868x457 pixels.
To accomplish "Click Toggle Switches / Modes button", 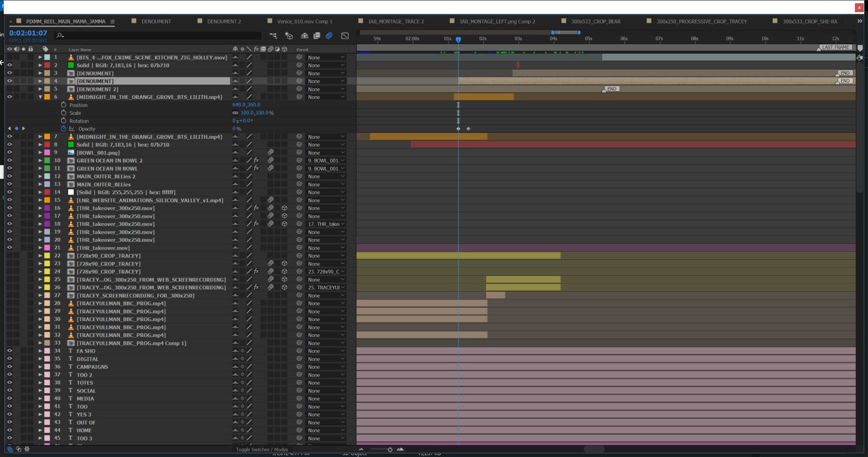I will 261,450.
